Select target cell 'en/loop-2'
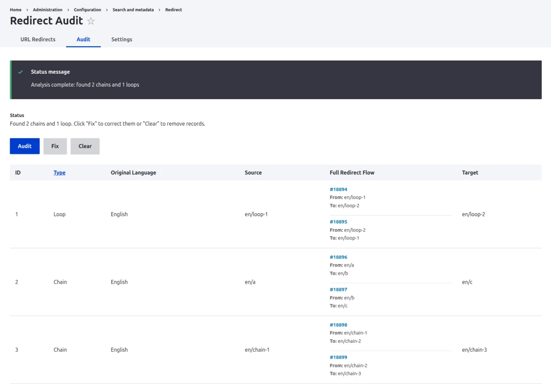551x392 pixels. click(473, 214)
